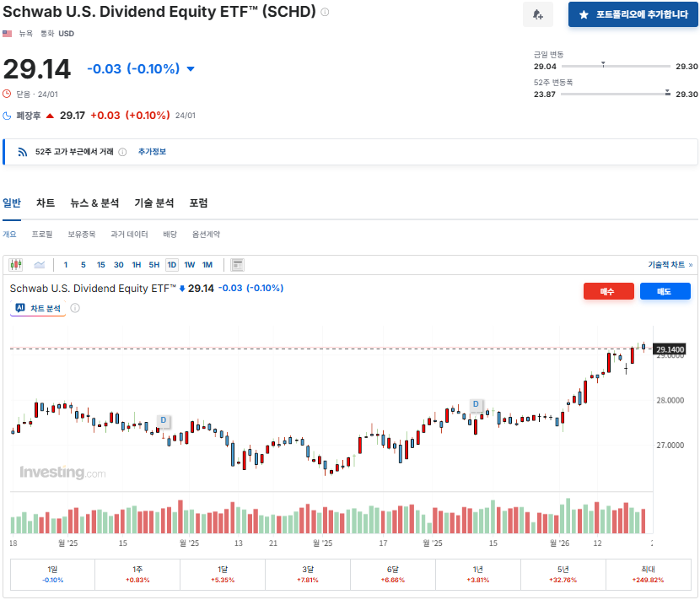The image size is (700, 600).
Task: Click the 29.14 main price value
Action: 37,69
